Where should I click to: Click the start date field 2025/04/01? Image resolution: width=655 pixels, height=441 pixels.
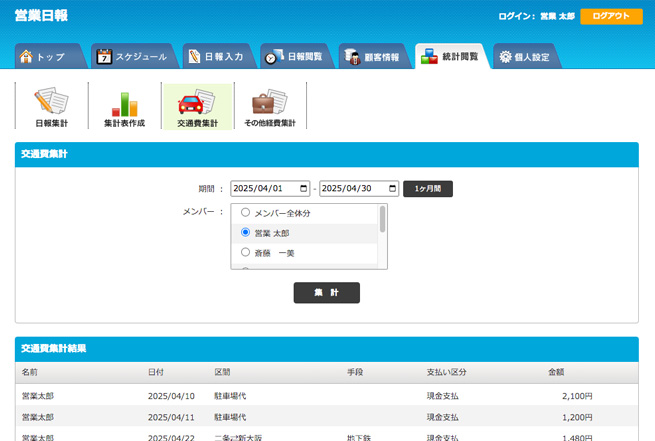270,189
